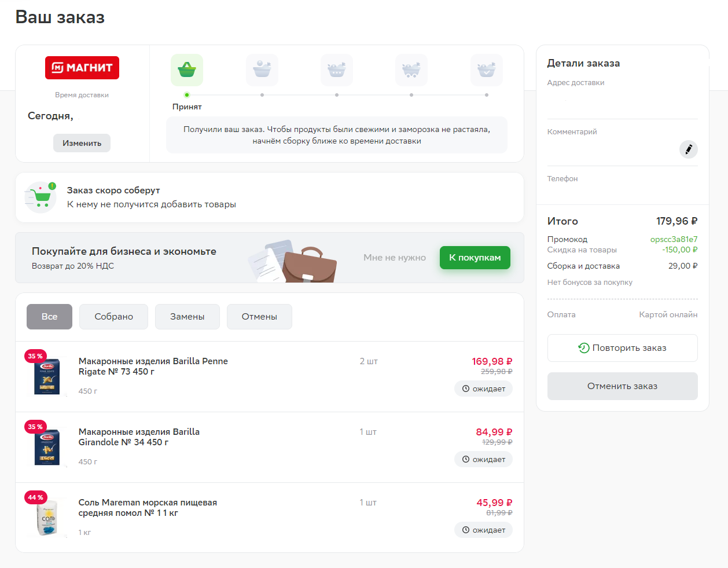Dismiss banner with 'Мне не нужно'
Viewport: 728px width, 568px height.
click(x=395, y=258)
